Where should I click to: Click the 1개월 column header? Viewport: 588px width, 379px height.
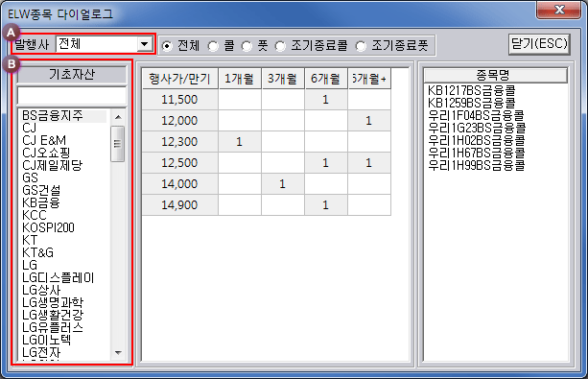coord(239,79)
